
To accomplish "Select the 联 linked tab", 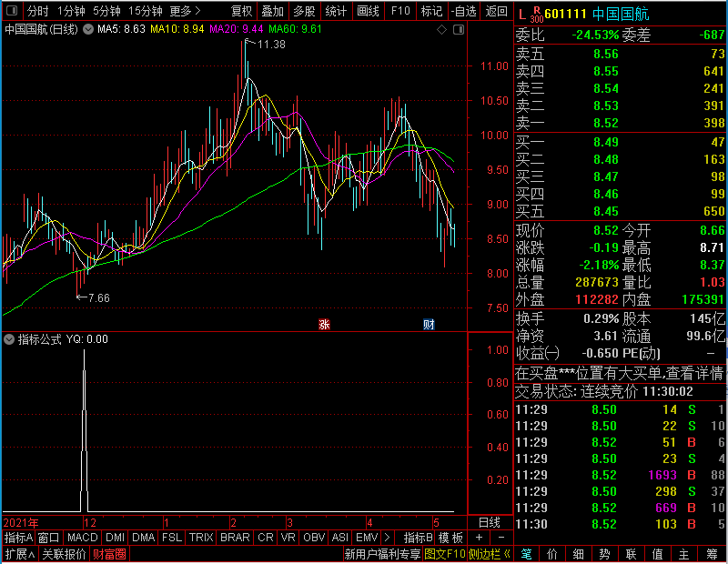I will click(x=631, y=554).
